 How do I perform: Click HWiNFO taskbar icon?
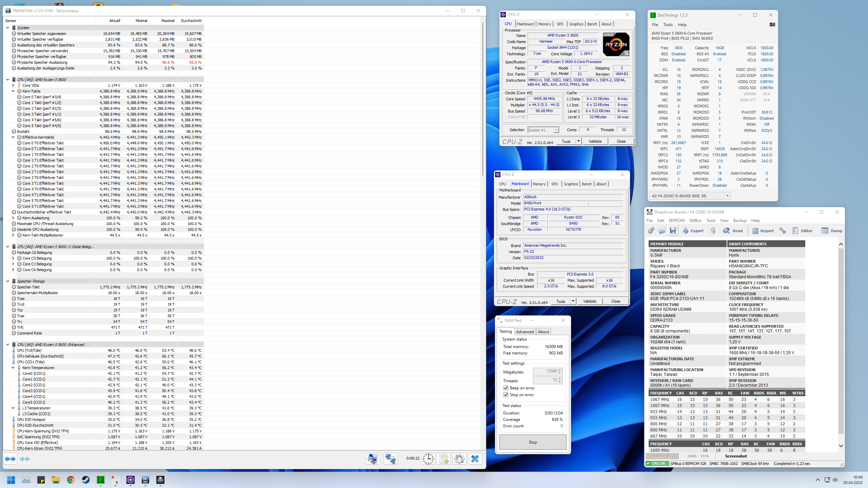point(145,480)
